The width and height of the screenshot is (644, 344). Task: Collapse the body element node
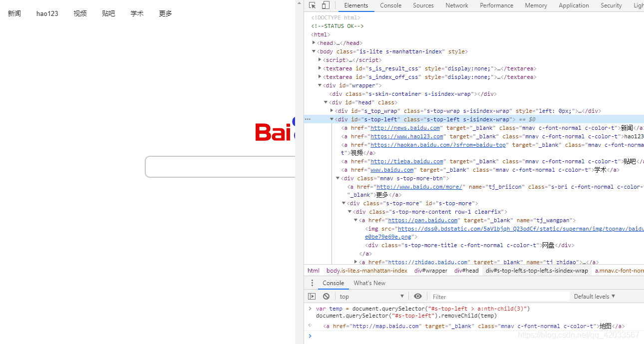point(314,51)
